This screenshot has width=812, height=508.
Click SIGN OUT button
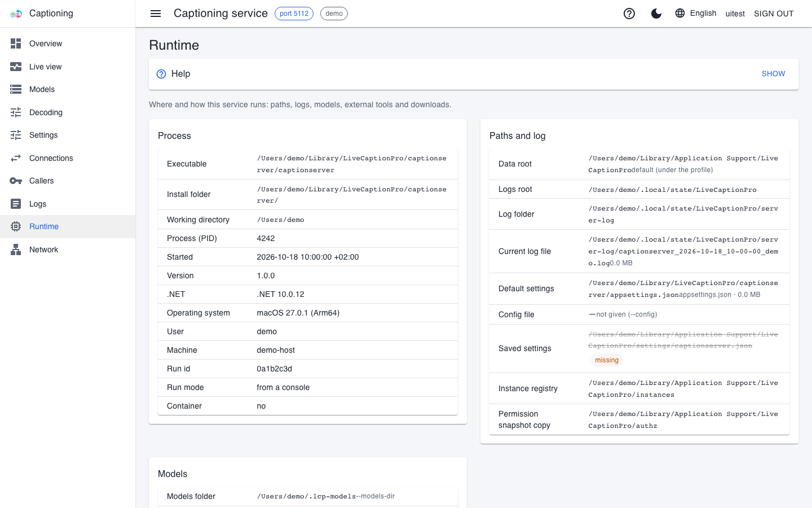click(774, 14)
